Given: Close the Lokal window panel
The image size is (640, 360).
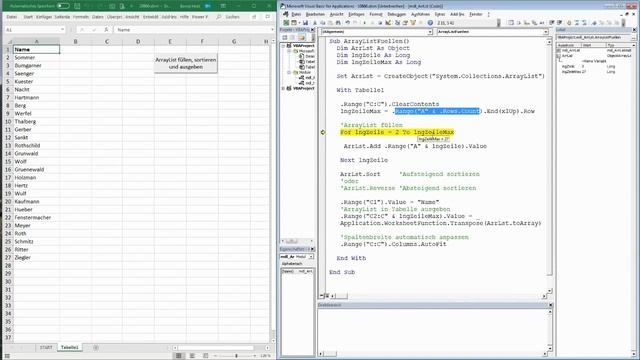Looking at the screenshot, I should [634, 30].
